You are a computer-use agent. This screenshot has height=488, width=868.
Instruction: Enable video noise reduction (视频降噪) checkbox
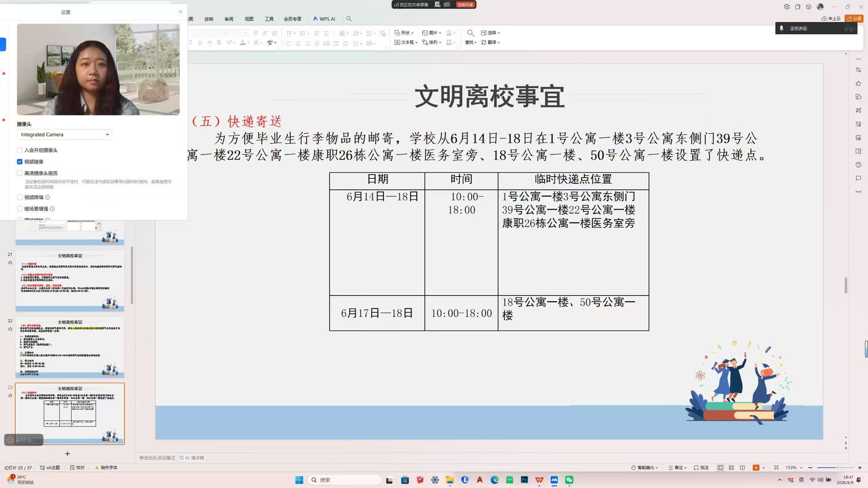19,197
